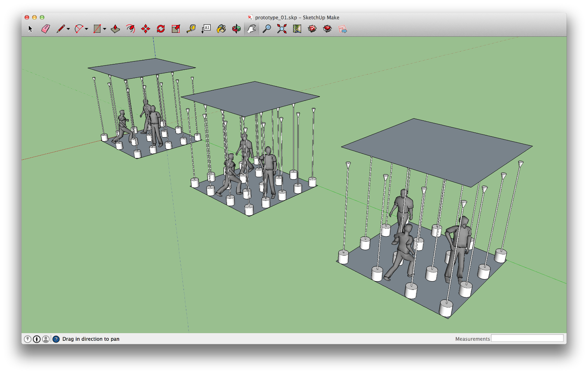
Task: Open the Line tool dropdown arrow
Action: (x=68, y=29)
